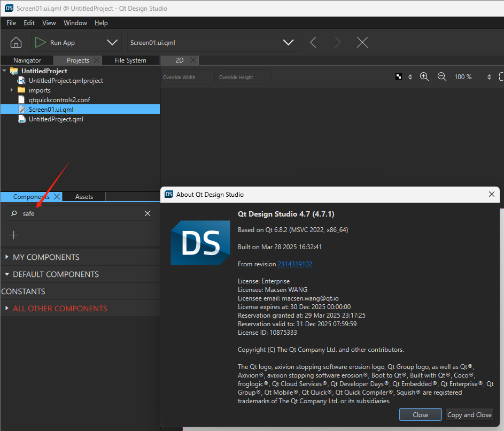Click the Copy and Close button
Image resolution: width=504 pixels, height=431 pixels.
click(469, 414)
